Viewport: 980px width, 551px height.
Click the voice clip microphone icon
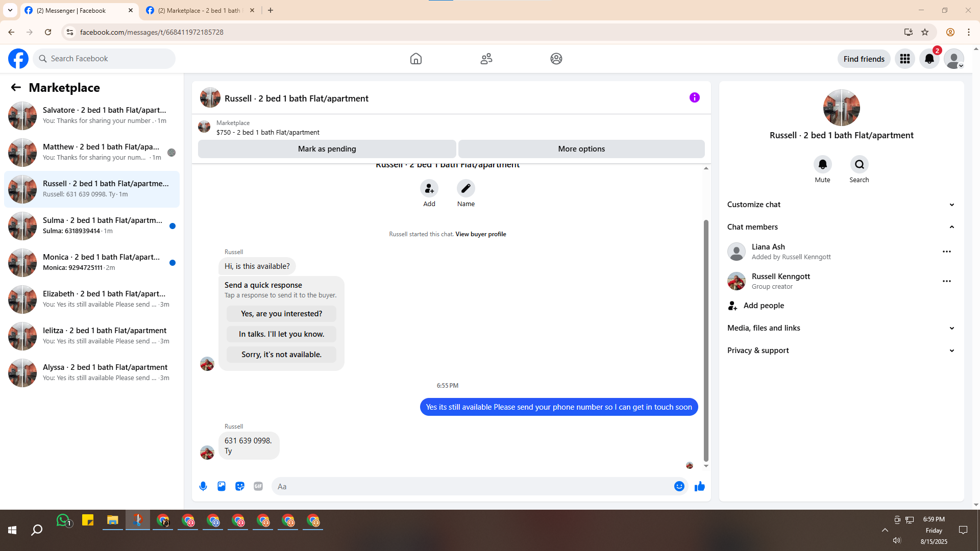tap(203, 486)
